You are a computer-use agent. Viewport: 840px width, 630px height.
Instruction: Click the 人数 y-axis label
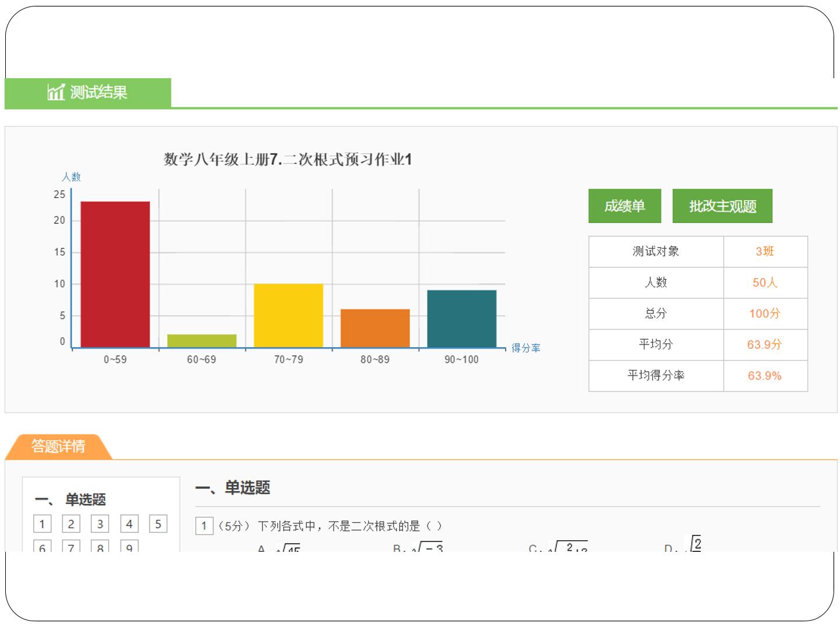pyautogui.click(x=71, y=177)
